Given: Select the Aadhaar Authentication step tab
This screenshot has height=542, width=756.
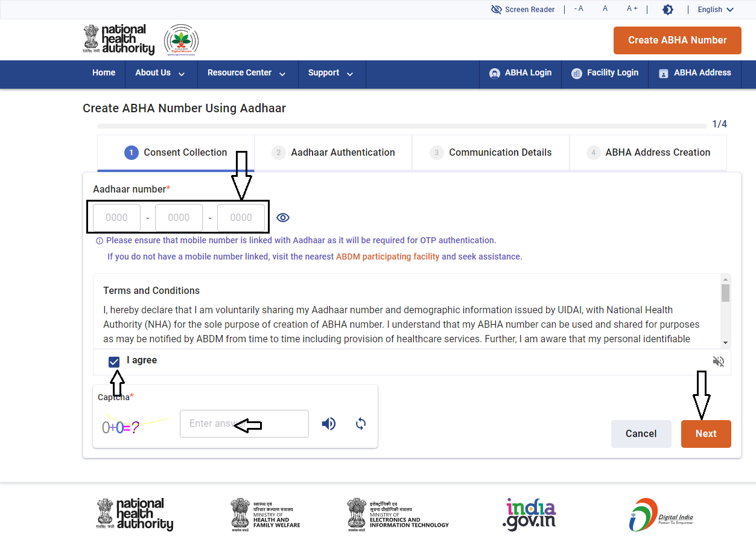Looking at the screenshot, I should pyautogui.click(x=333, y=153).
